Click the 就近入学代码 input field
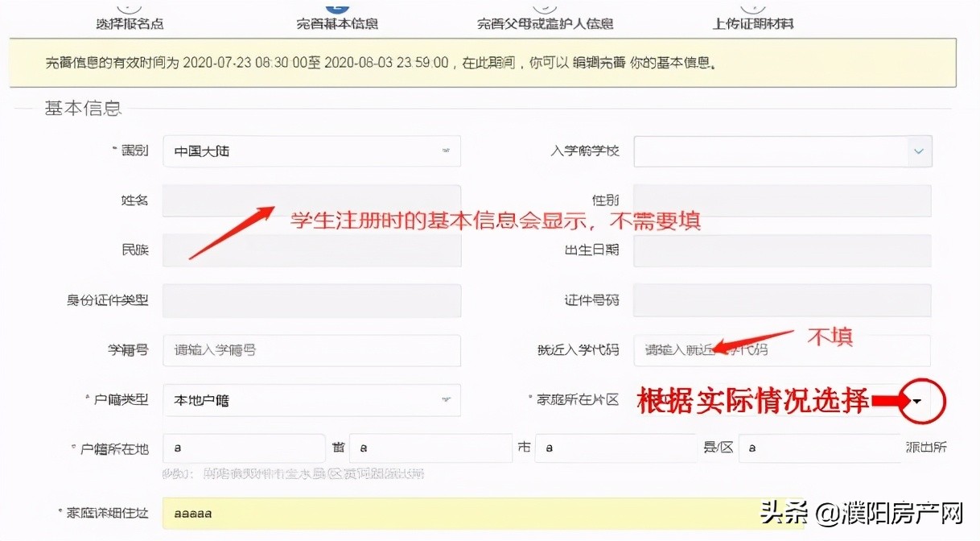This screenshot has height=541, width=980. pyautogui.click(x=782, y=350)
